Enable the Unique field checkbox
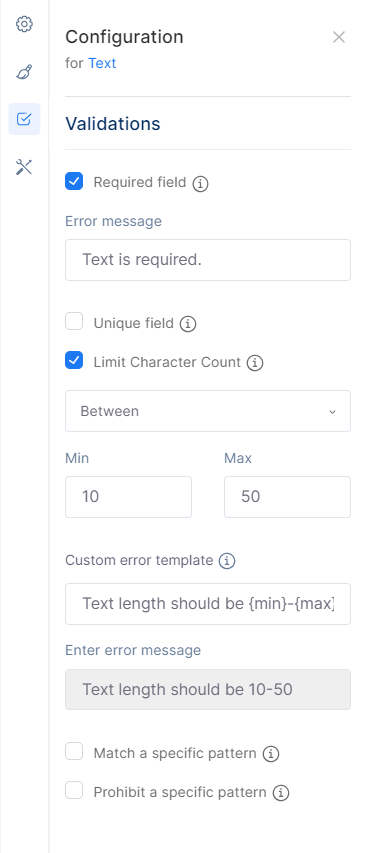Screen dimensions: 366x853 pyautogui.click(x=74, y=322)
